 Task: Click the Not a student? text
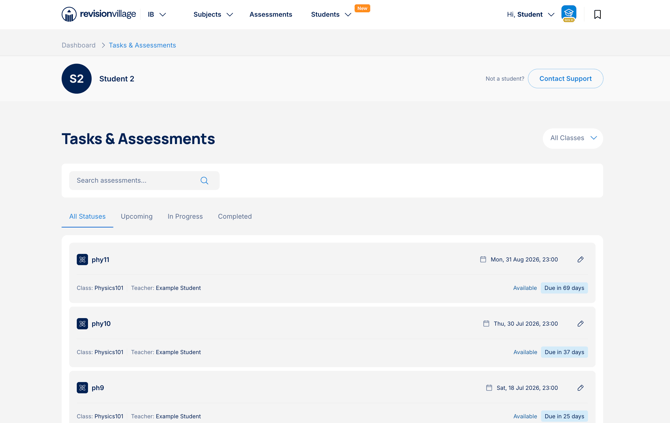coord(505,79)
